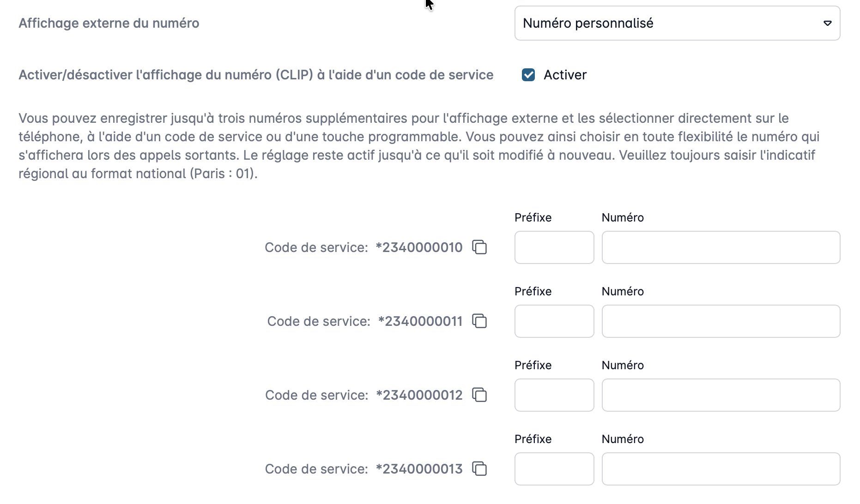Click the Activer label text
860x504 pixels.
(565, 75)
